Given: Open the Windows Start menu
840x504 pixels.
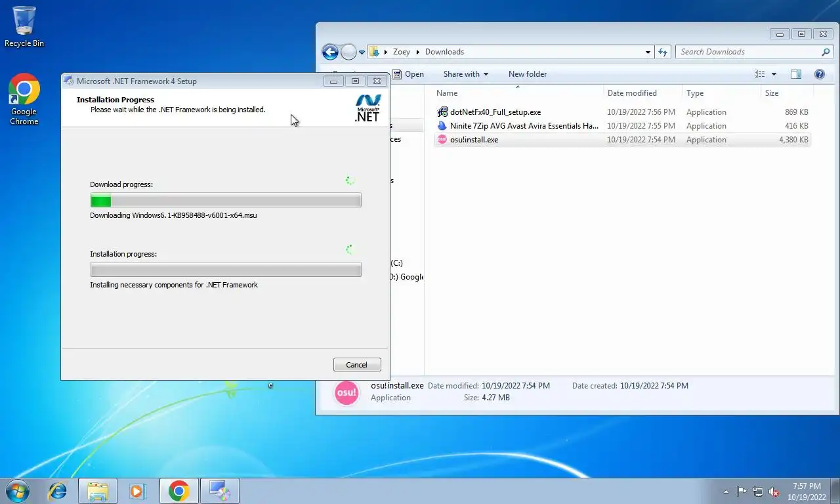Looking at the screenshot, I should click(18, 491).
